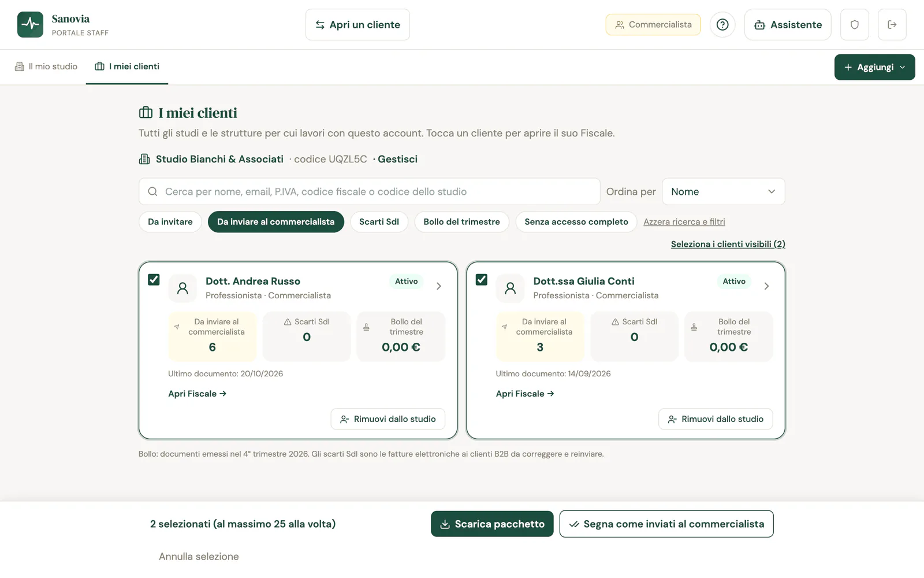Open Apri Fiscale for Giulia Conti

(x=525, y=394)
